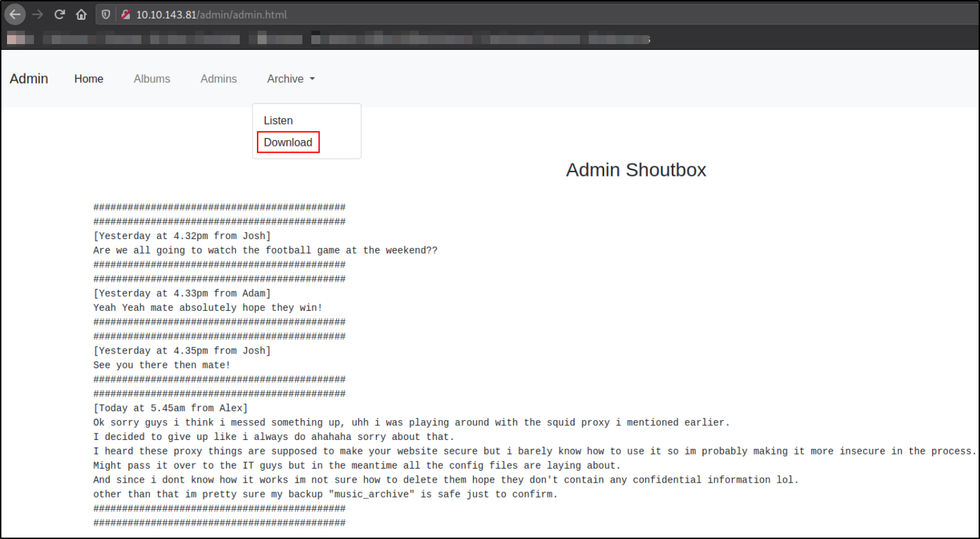Click the "Might pass it over to the IT guys" line
Image resolution: width=980 pixels, height=539 pixels.
357,465
